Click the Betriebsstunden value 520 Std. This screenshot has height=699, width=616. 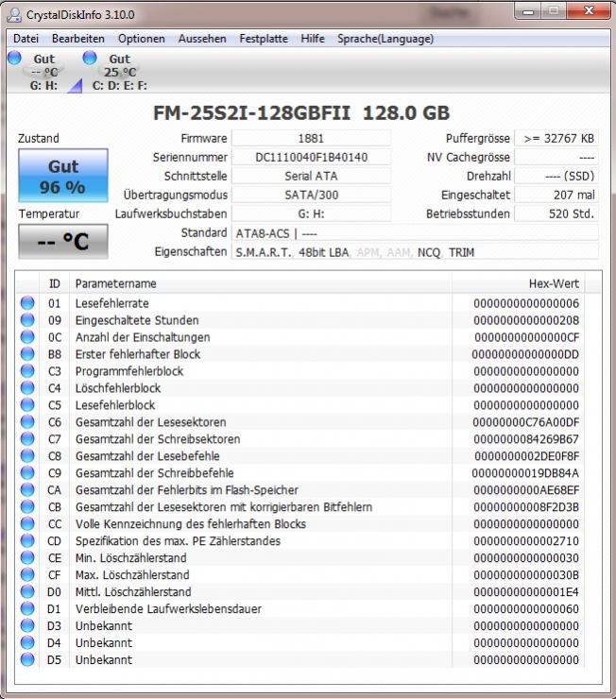click(556, 213)
